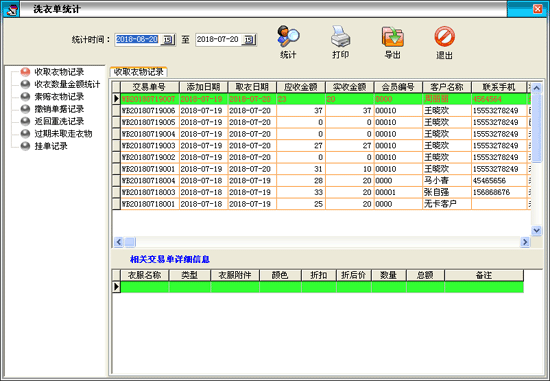
Task: Click the 折扣 detail column header
Action: point(319,275)
